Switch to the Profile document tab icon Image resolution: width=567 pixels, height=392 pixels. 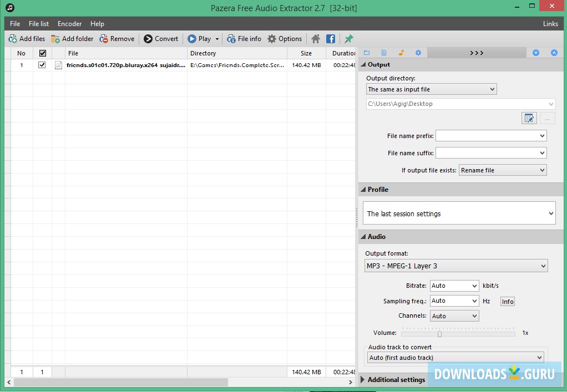[x=384, y=53]
